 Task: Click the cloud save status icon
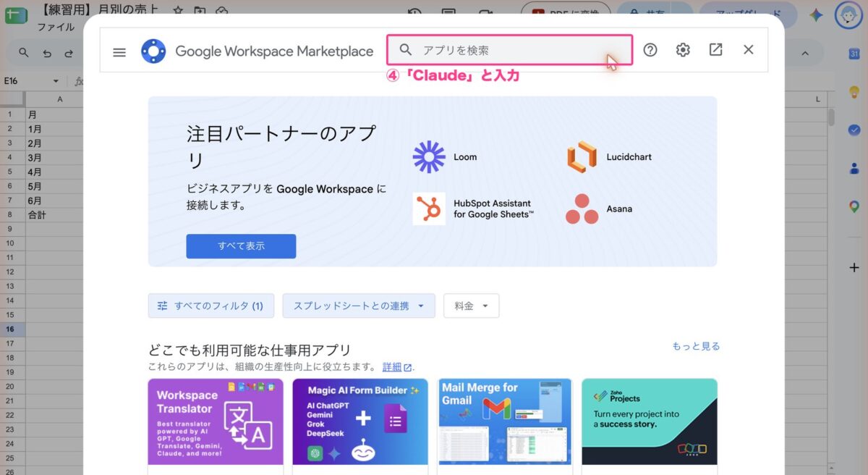coord(222,12)
